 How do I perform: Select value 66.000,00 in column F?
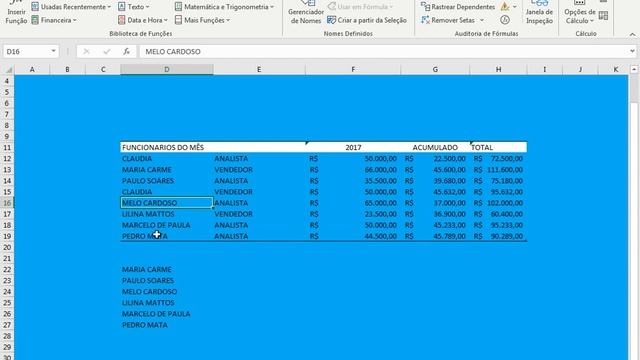[353, 170]
